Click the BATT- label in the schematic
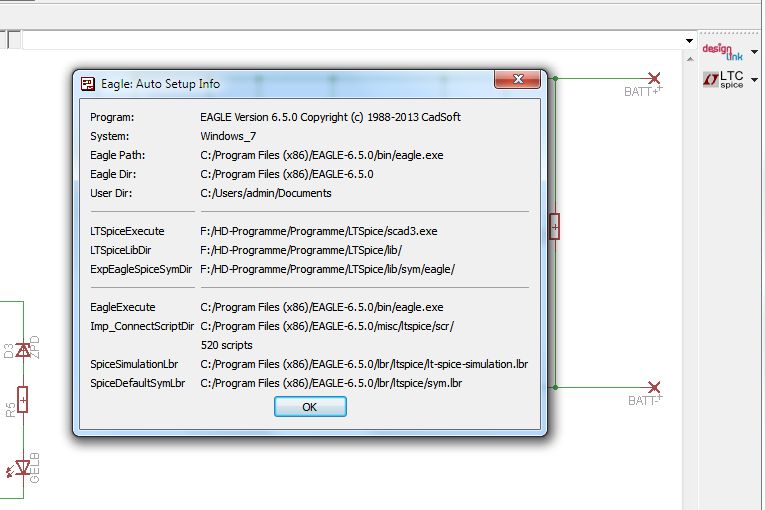 (x=645, y=400)
